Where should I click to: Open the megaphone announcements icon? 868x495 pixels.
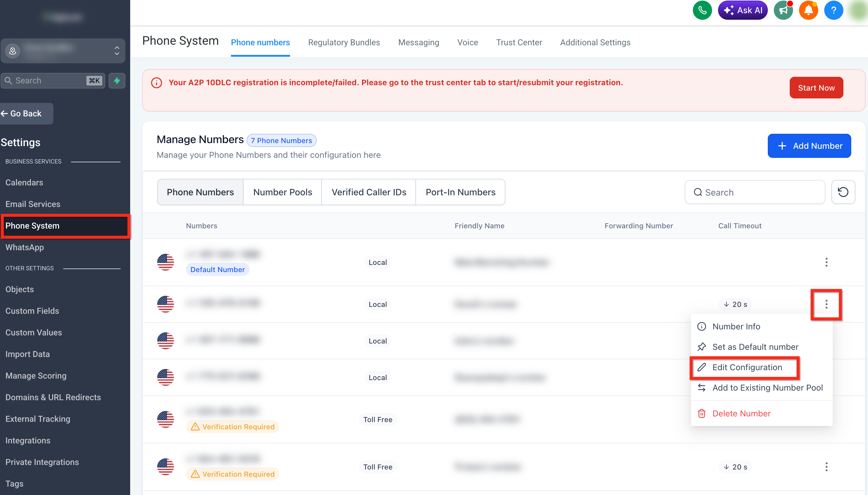pyautogui.click(x=783, y=10)
